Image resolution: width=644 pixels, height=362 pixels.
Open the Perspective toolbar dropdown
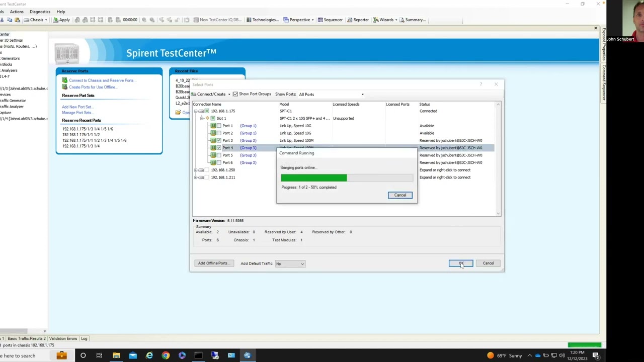point(298,20)
